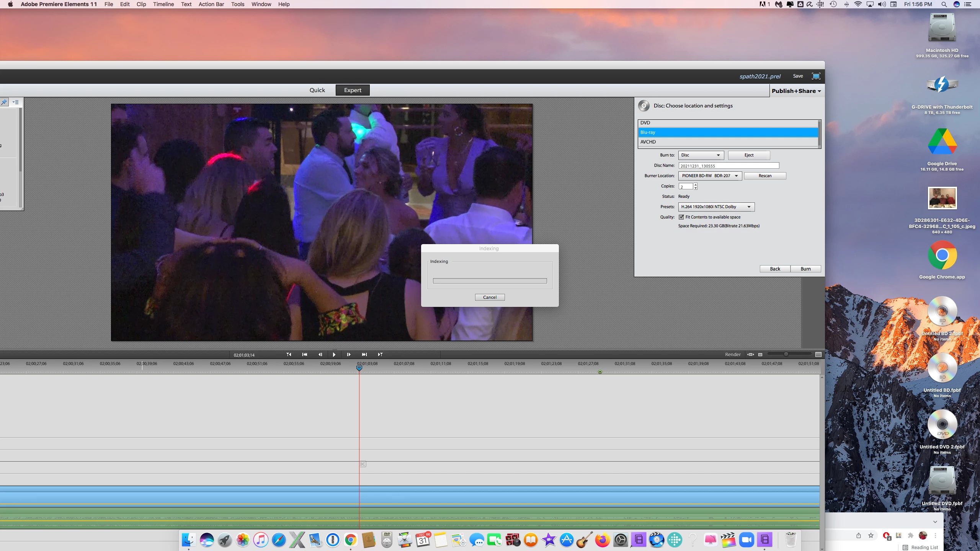Click the Play button in transport controls

tap(334, 354)
